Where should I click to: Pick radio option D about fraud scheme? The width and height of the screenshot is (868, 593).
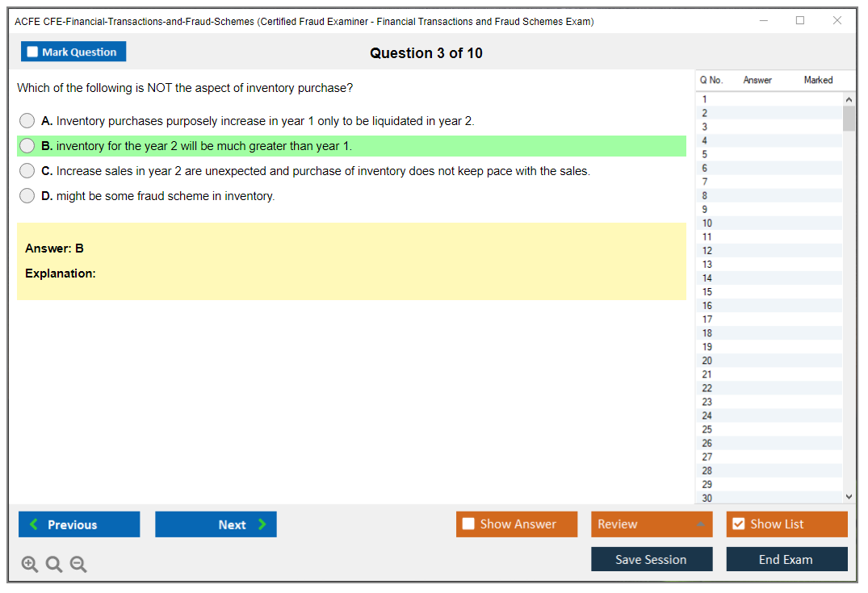coord(27,196)
